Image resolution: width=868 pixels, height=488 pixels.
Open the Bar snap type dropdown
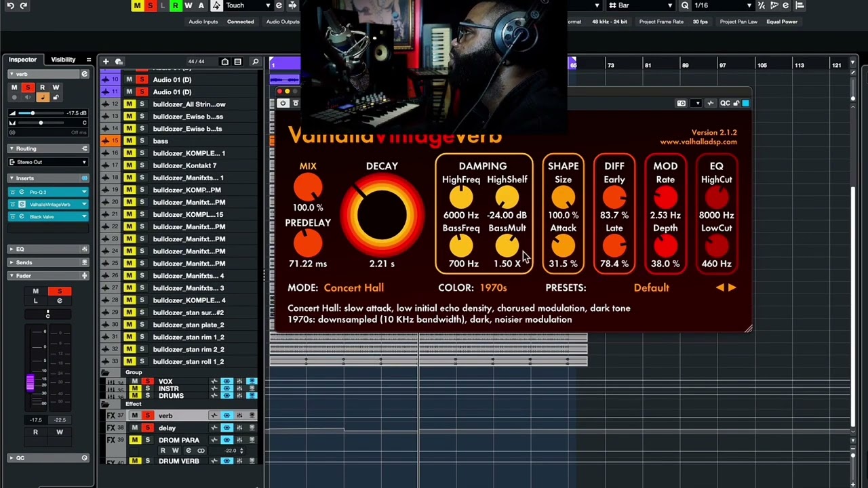pyautogui.click(x=640, y=5)
